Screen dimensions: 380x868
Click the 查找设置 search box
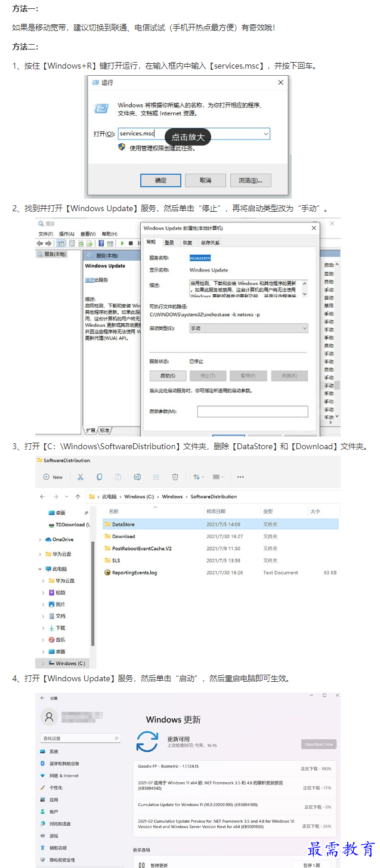click(x=81, y=738)
